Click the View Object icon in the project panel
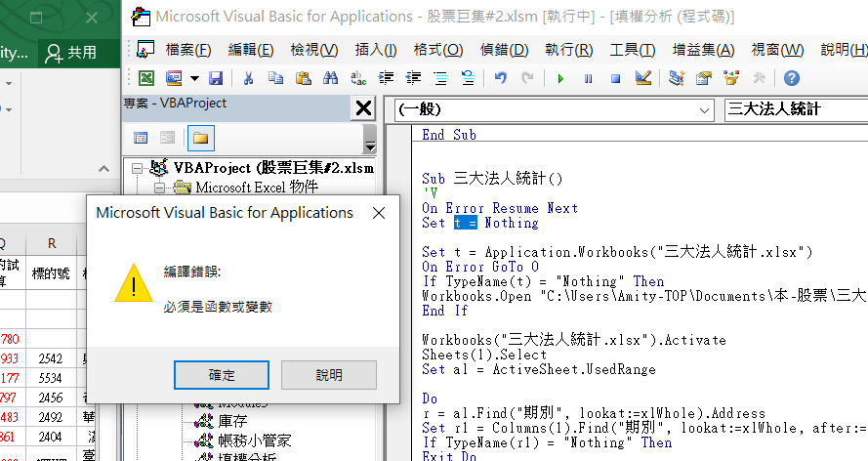Image resolution: width=868 pixels, height=461 pixels. tap(167, 138)
